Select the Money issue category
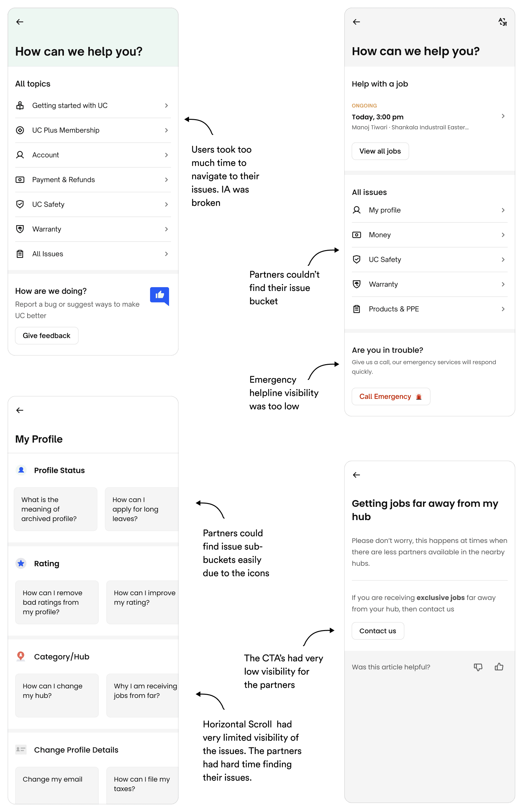Viewport: 523px width, 812px height. point(429,235)
